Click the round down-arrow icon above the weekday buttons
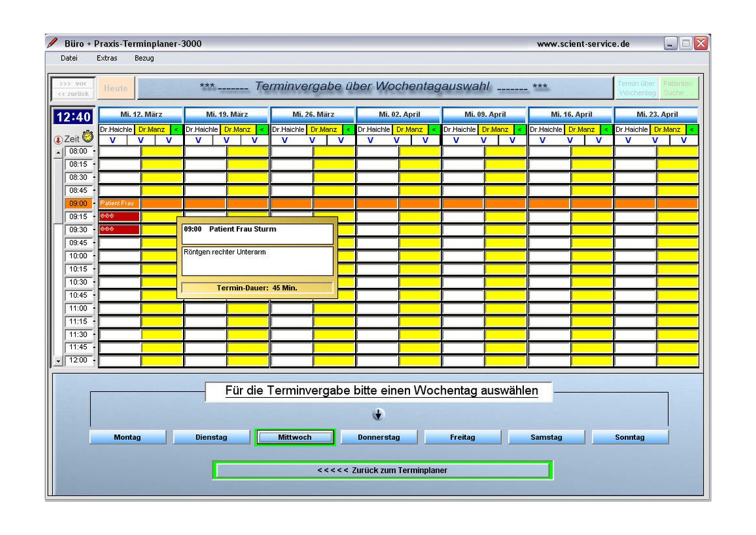Viewport: 756px width, 535px height. [379, 414]
